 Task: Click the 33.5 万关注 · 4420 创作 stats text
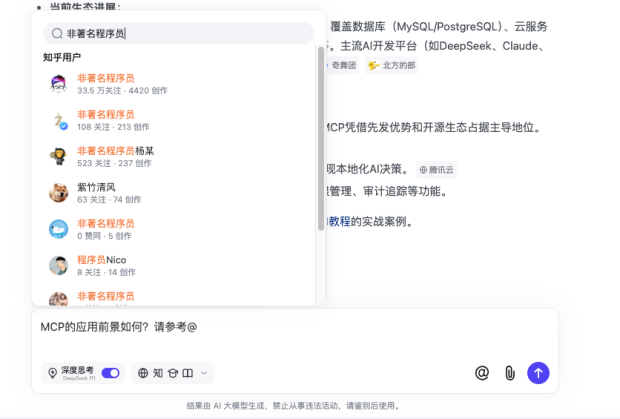(122, 91)
